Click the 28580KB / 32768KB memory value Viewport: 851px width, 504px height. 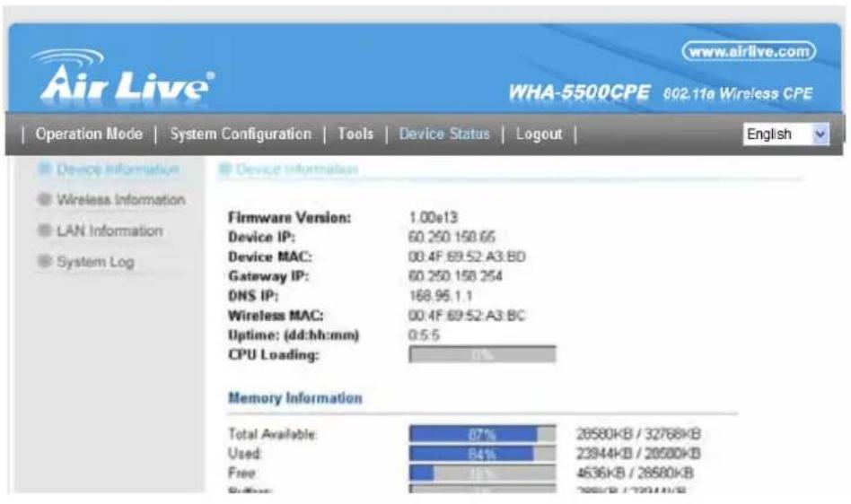(639, 434)
